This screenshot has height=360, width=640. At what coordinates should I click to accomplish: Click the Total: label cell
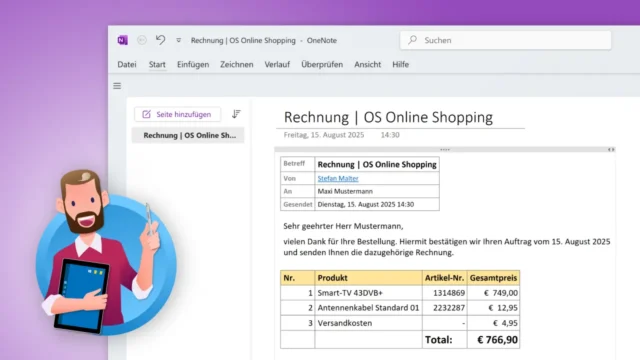tap(444, 340)
